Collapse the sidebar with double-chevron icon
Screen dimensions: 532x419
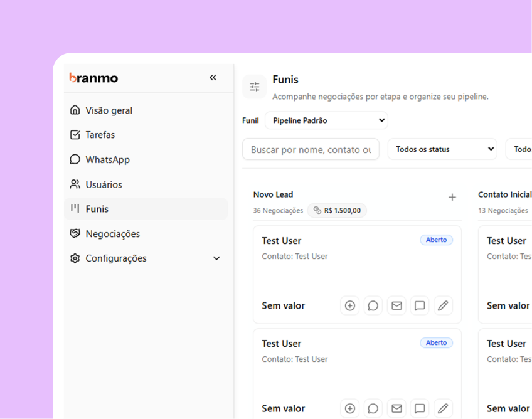coord(213,78)
